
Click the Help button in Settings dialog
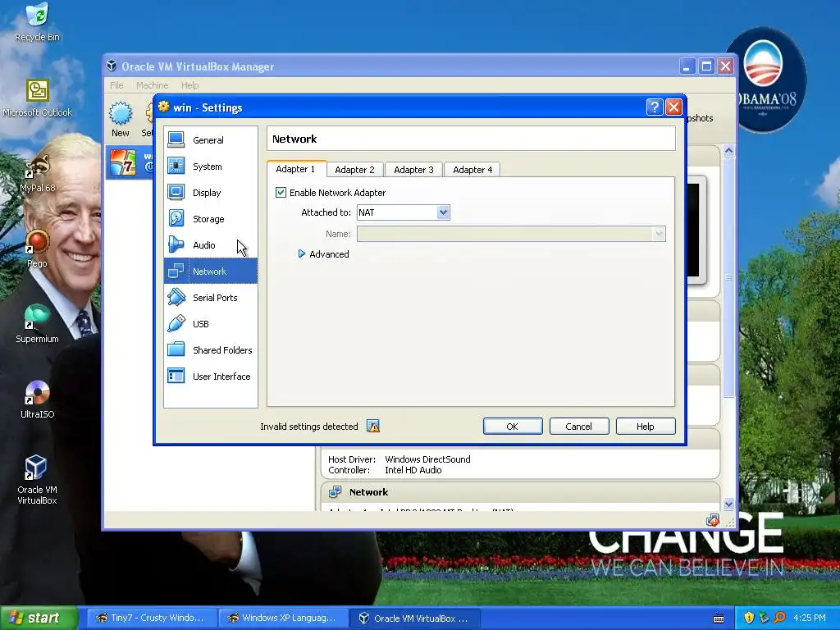click(x=646, y=427)
